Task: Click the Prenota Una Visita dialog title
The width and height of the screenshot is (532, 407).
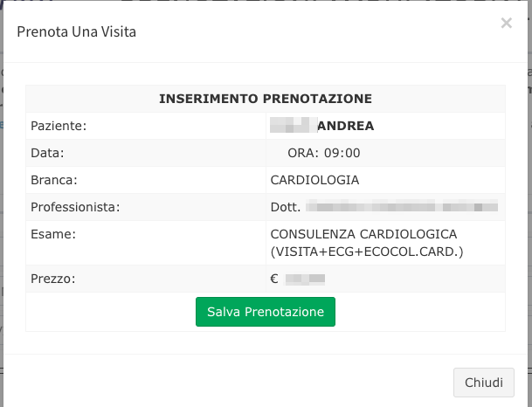Action: click(77, 32)
